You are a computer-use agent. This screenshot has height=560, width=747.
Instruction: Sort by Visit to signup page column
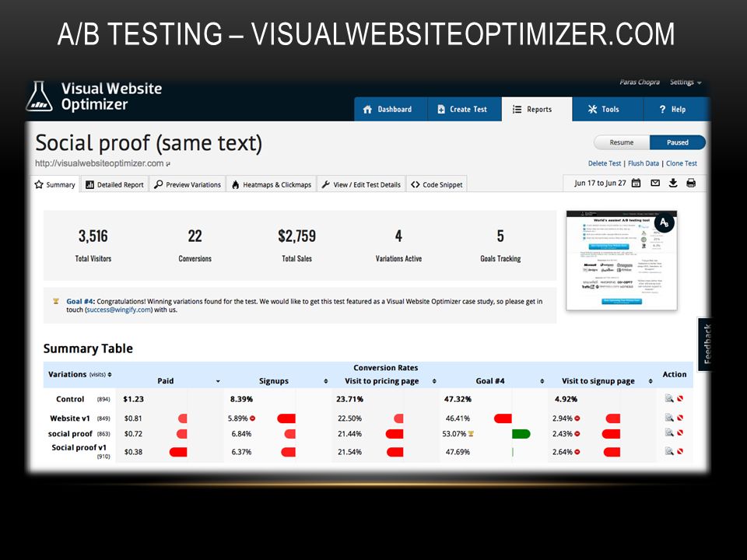tap(651, 381)
